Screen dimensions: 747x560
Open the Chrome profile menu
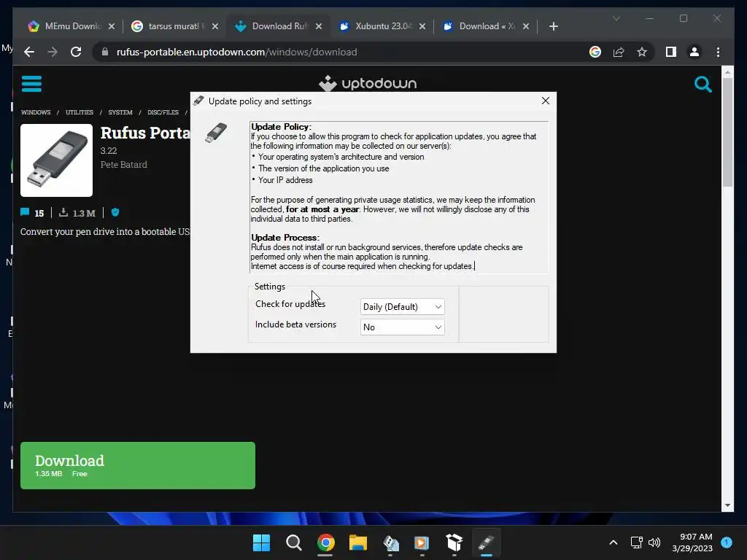pos(694,52)
